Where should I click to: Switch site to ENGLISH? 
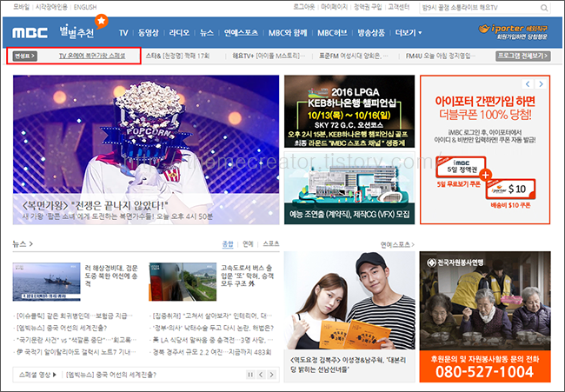coord(85,7)
